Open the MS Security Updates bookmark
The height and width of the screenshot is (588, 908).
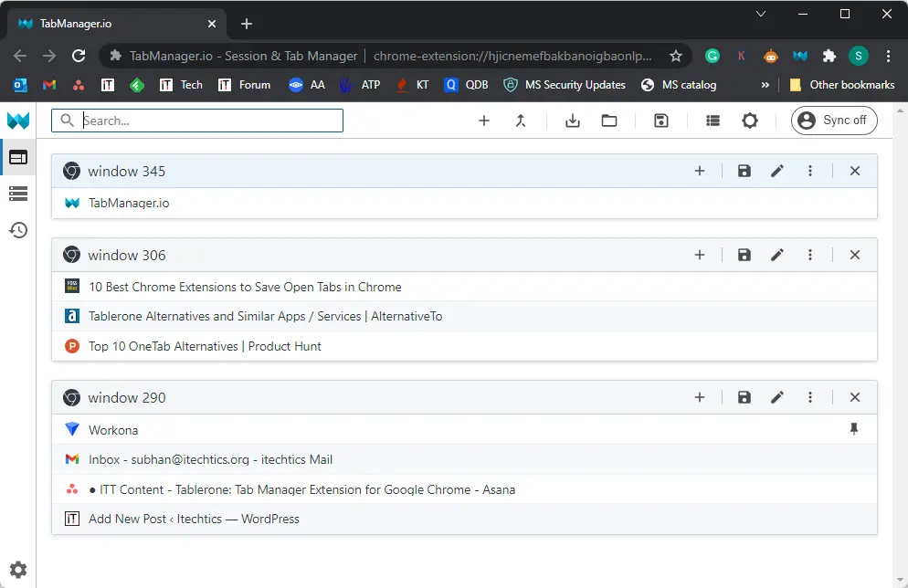coord(564,85)
